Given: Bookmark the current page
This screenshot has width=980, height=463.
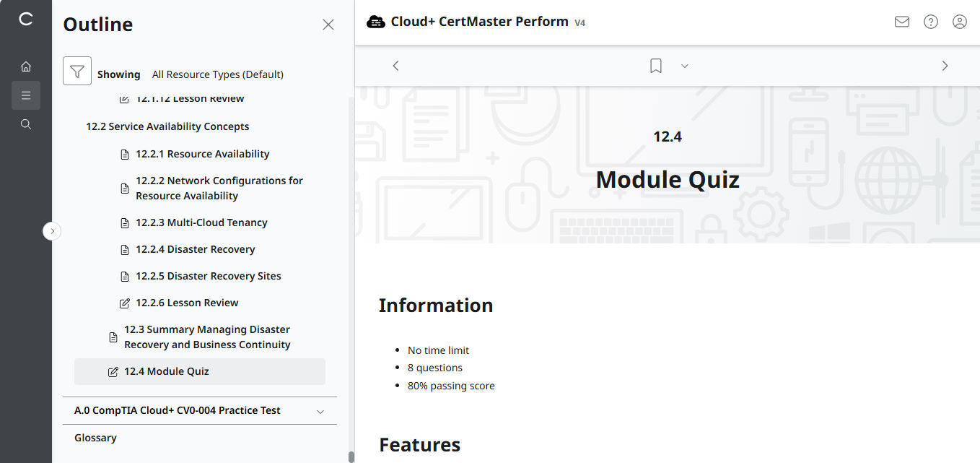Looking at the screenshot, I should tap(655, 65).
